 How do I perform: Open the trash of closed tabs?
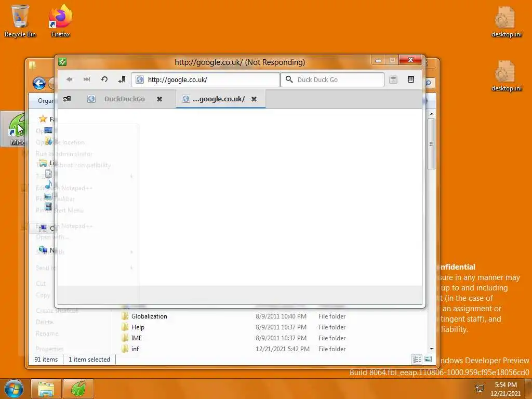(x=393, y=79)
